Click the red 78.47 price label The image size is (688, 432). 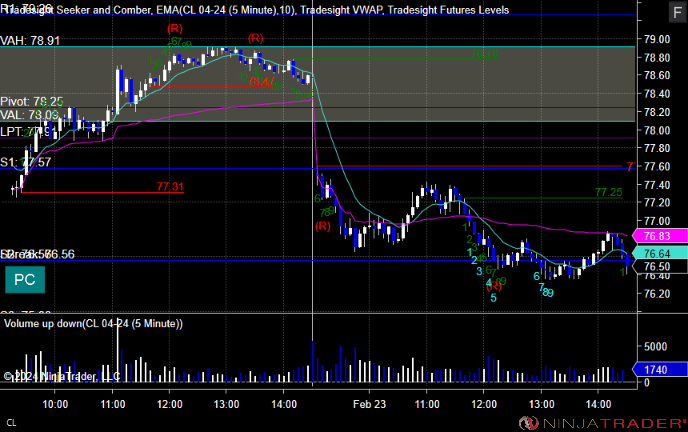click(261, 81)
